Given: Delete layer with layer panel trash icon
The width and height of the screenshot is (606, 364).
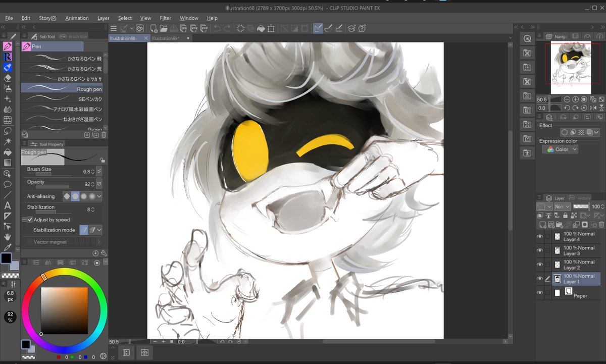Looking at the screenshot, I should click(601, 225).
